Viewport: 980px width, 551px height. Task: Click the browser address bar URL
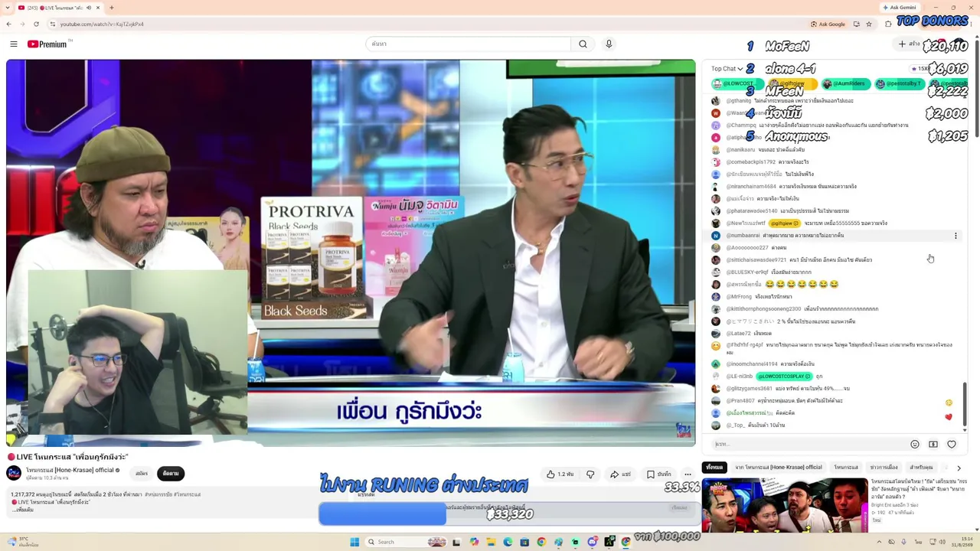pos(102,24)
